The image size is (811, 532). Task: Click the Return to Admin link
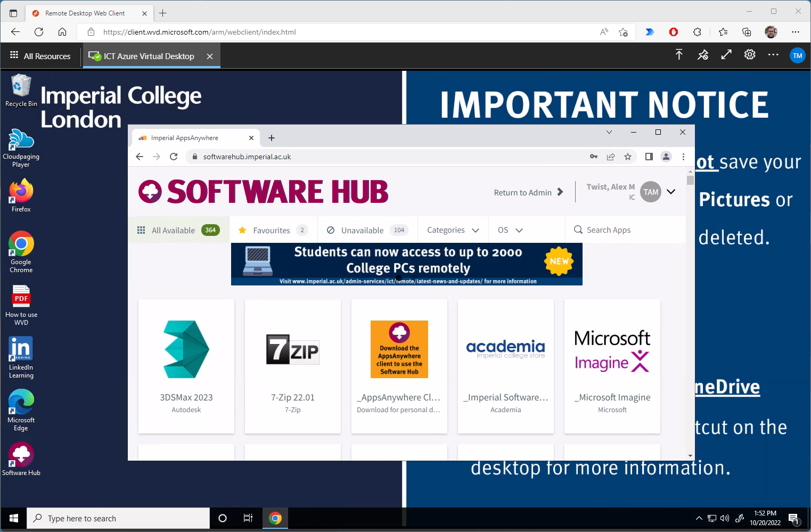pyautogui.click(x=528, y=192)
